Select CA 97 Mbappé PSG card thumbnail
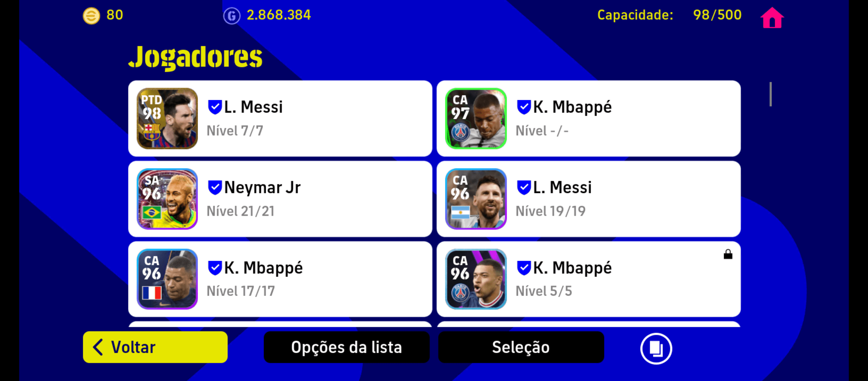Screen dimensions: 868x381 click(x=476, y=119)
